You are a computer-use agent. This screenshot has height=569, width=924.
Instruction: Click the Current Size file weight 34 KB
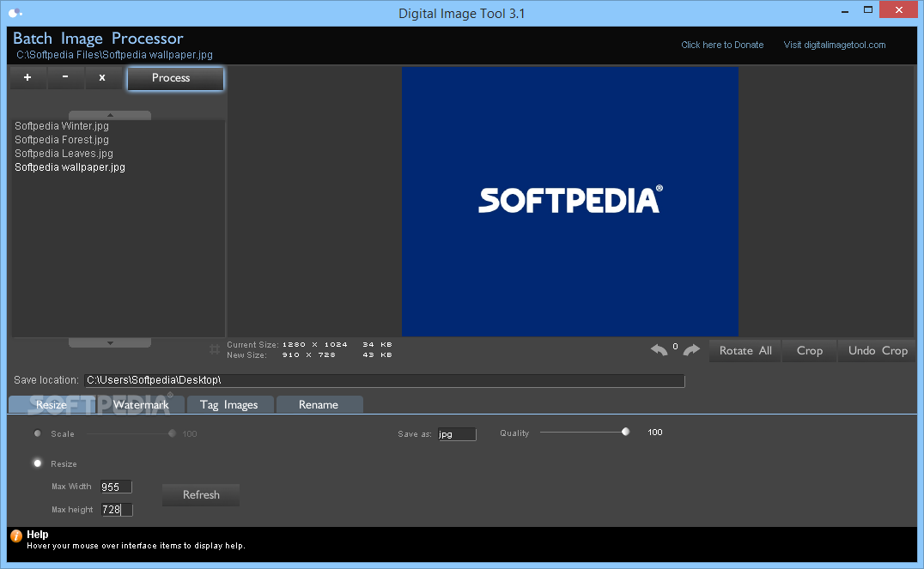pos(377,345)
